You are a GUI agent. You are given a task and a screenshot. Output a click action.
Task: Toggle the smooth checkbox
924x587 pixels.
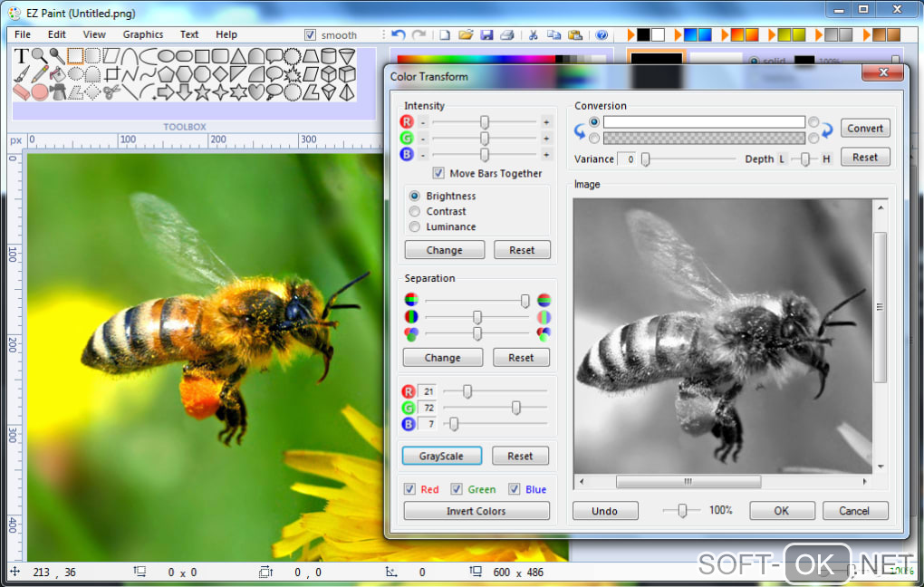(310, 34)
